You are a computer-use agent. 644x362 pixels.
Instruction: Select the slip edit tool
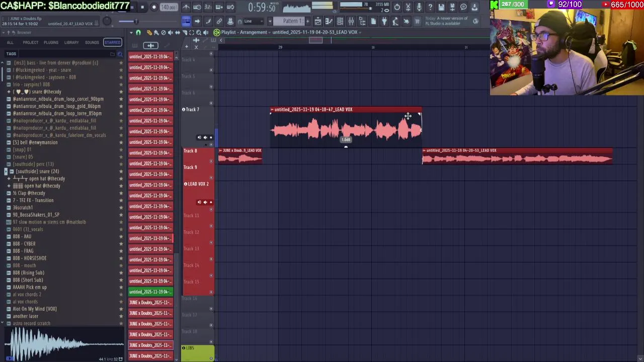pyautogui.click(x=178, y=32)
